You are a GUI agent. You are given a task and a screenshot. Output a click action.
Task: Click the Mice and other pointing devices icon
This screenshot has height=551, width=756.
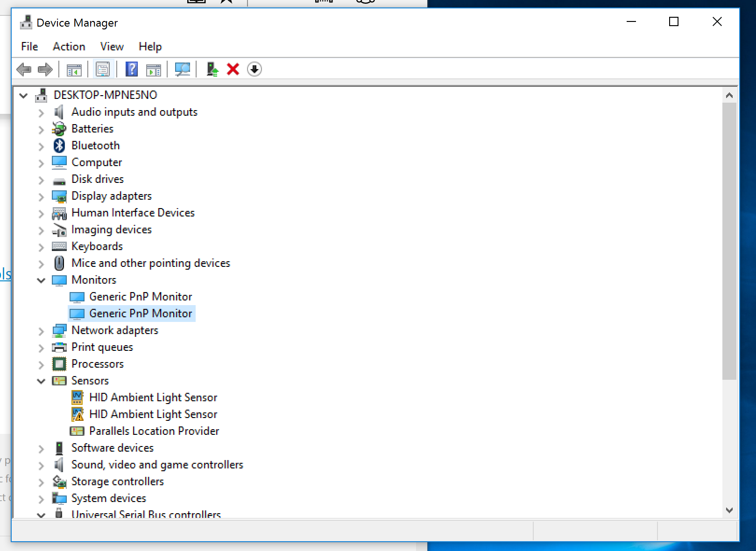[59, 263]
